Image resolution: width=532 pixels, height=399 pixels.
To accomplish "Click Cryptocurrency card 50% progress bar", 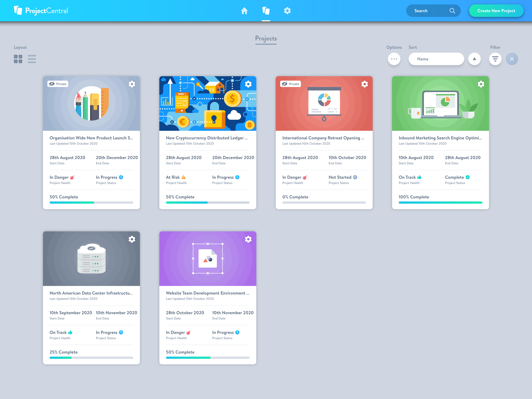I will coord(208,203).
